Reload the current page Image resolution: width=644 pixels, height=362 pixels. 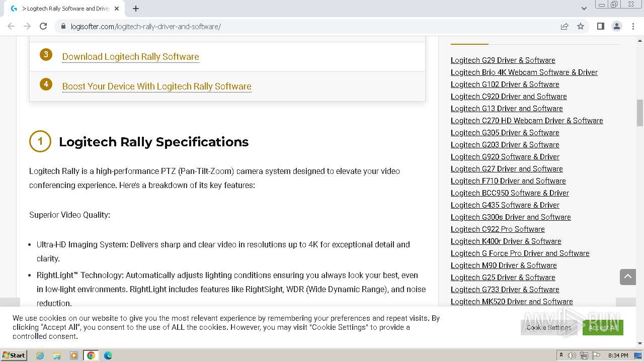43,26
